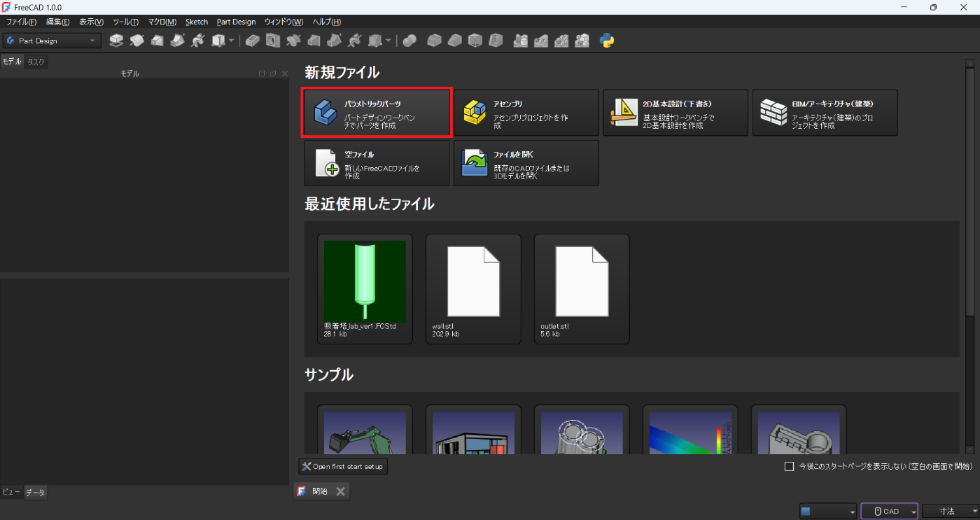
Task: Select the Pad tool in toolbar
Action: [x=116, y=41]
